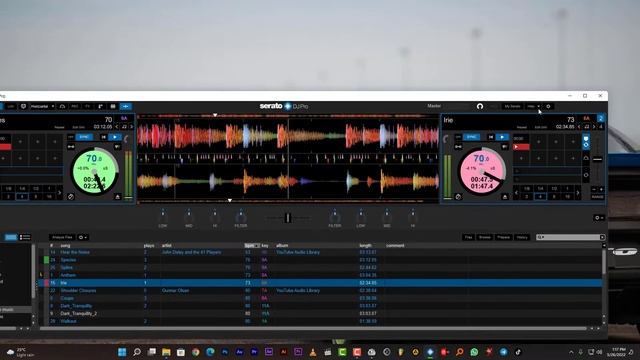Click the right deck LOW EQ knob
Image resolution: width=640 pixels, height=360 pixels.
click(x=361, y=216)
